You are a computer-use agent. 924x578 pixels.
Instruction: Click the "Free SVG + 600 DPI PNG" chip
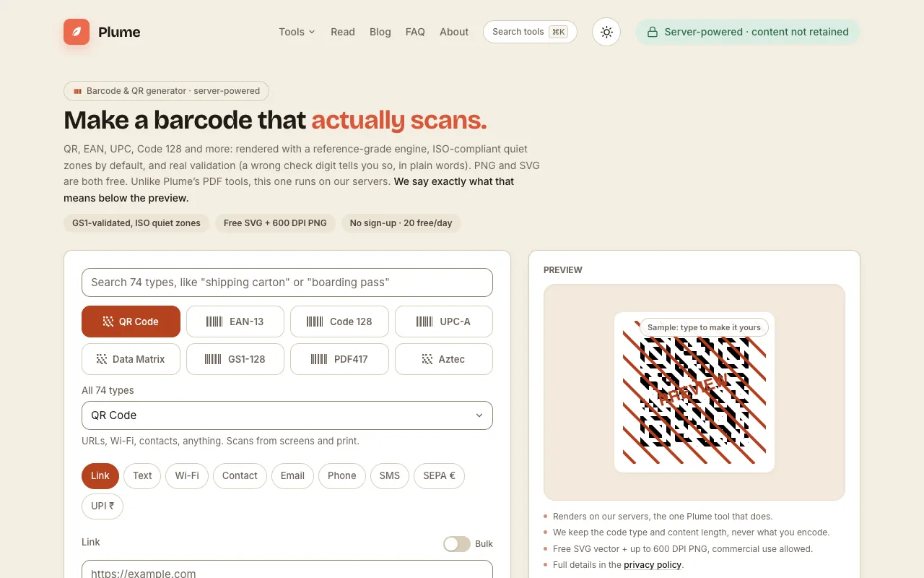point(275,223)
